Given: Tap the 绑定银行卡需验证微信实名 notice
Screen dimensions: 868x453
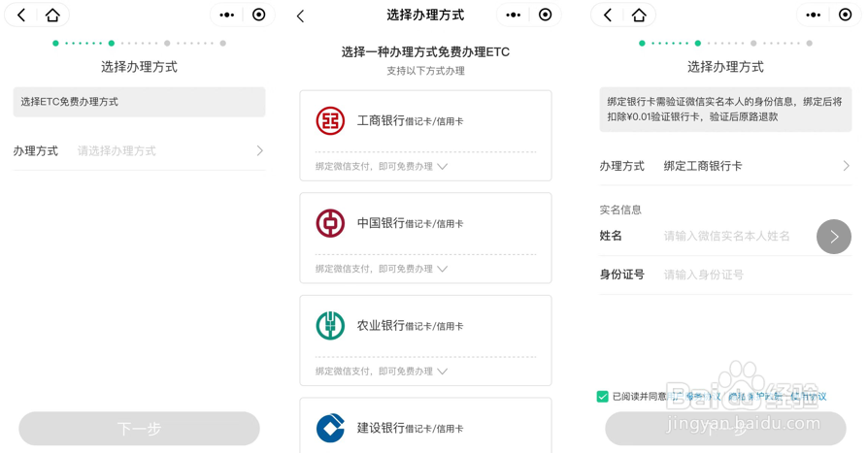Looking at the screenshot, I should (725, 110).
